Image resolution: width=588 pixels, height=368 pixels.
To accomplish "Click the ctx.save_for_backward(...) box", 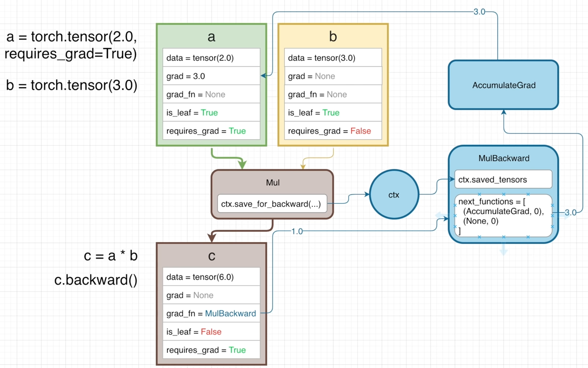I will (272, 204).
